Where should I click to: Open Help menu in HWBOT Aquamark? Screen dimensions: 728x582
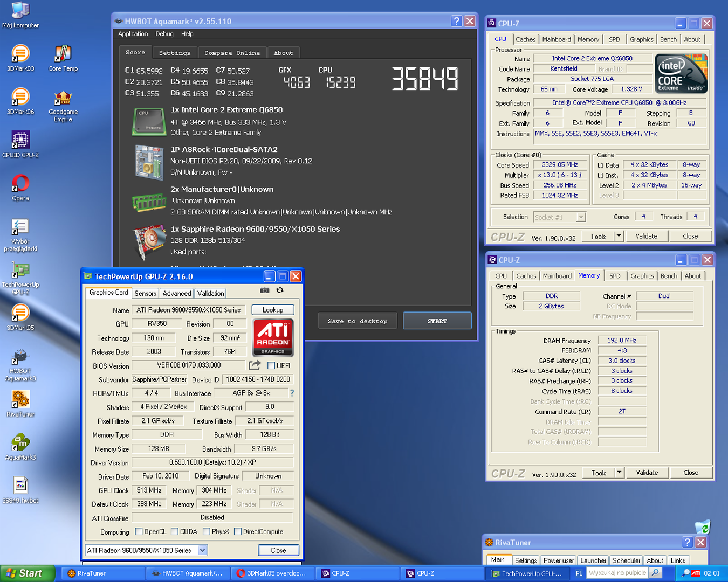[x=187, y=34]
